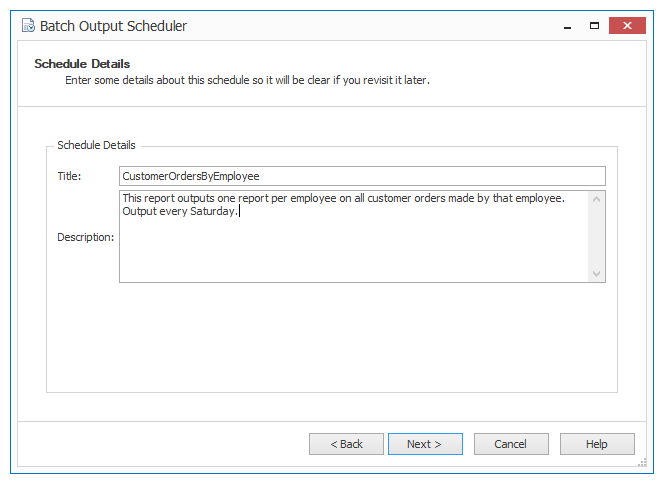
Task: Click the "Batch Output Scheduler" window title text
Action: [x=113, y=26]
